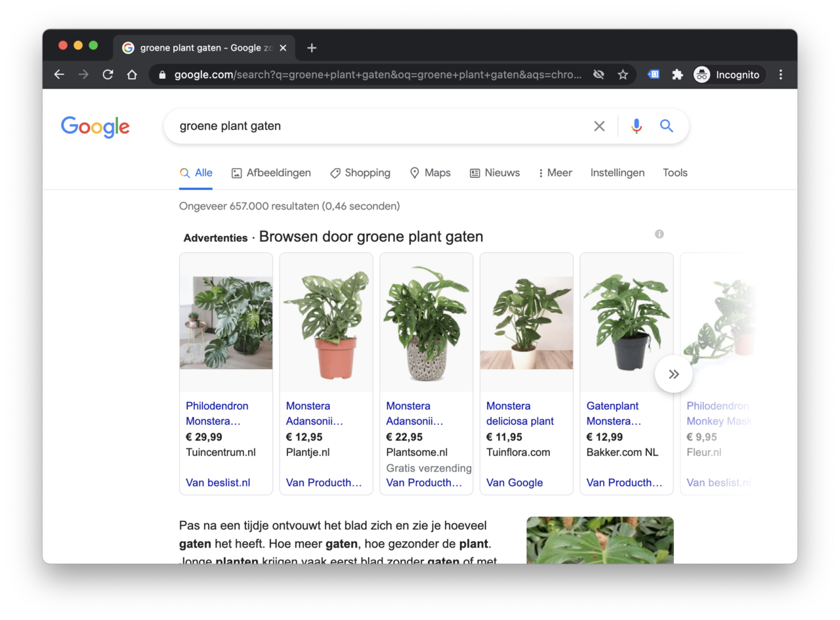The image size is (840, 620).
Task: Open search Tools
Action: [675, 173]
